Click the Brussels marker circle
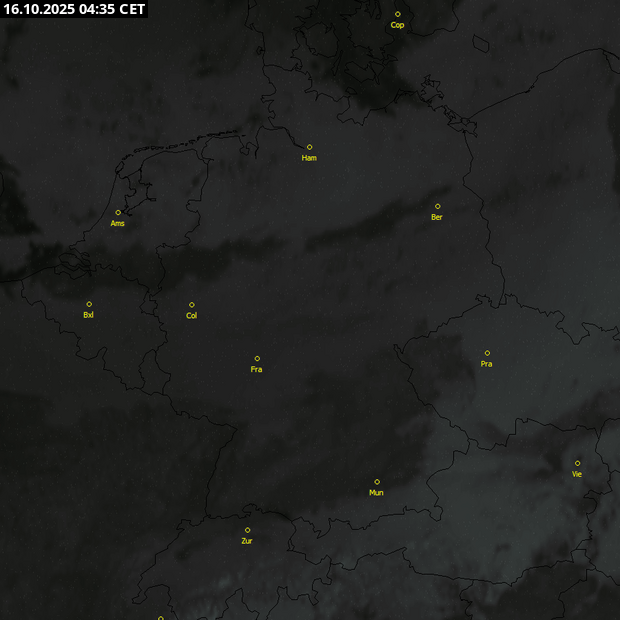 pos(89,304)
